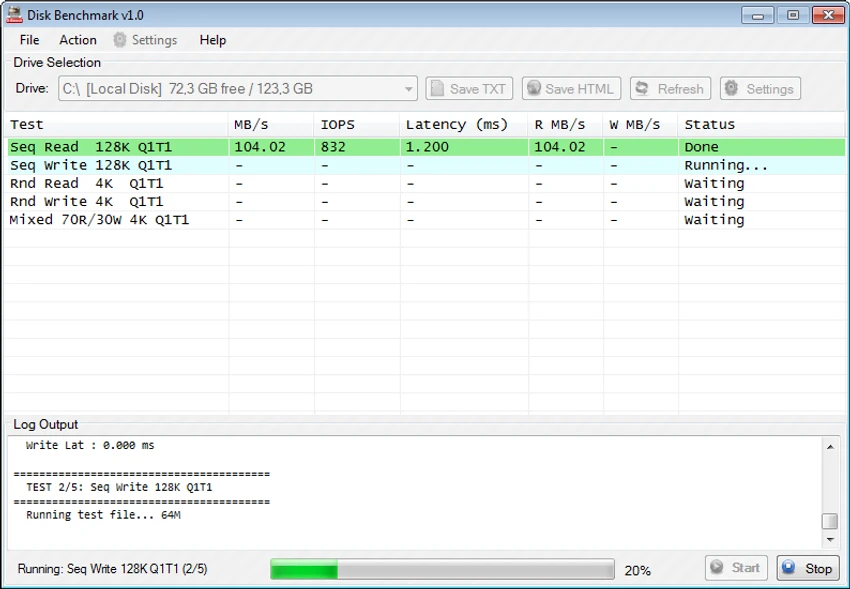Image resolution: width=850 pixels, height=589 pixels.
Task: Click the log output scrollbar thumb
Action: 830,521
